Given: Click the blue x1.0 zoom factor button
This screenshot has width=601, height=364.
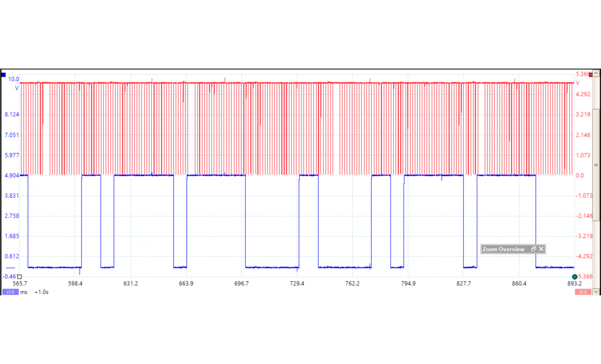Looking at the screenshot, I should tap(10, 292).
